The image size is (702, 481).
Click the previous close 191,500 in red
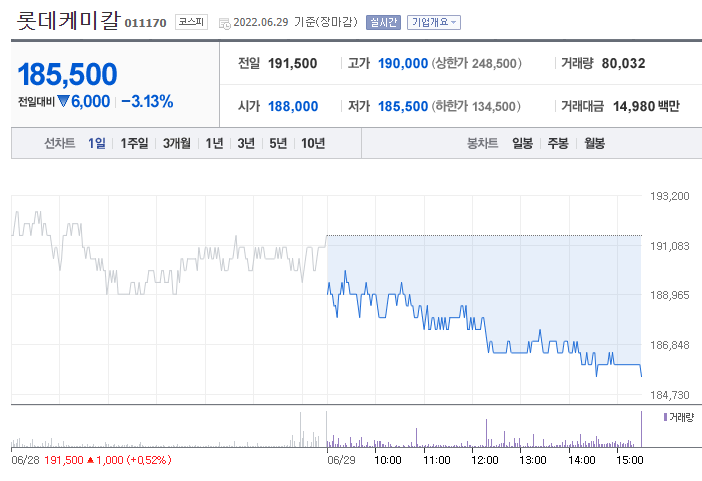point(64,460)
